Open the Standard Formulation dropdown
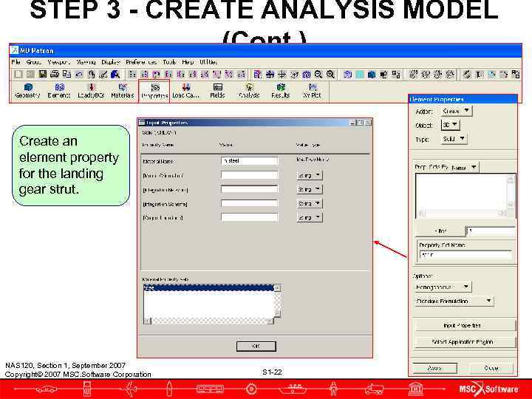 [x=454, y=301]
